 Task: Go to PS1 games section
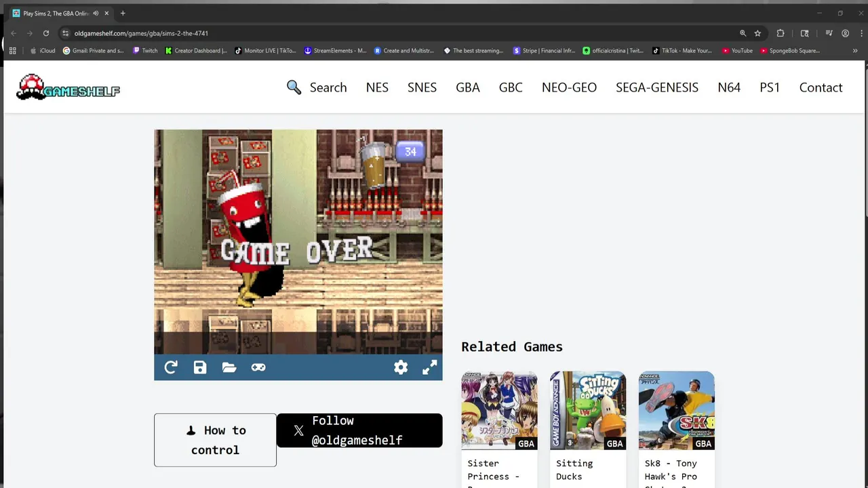click(770, 87)
